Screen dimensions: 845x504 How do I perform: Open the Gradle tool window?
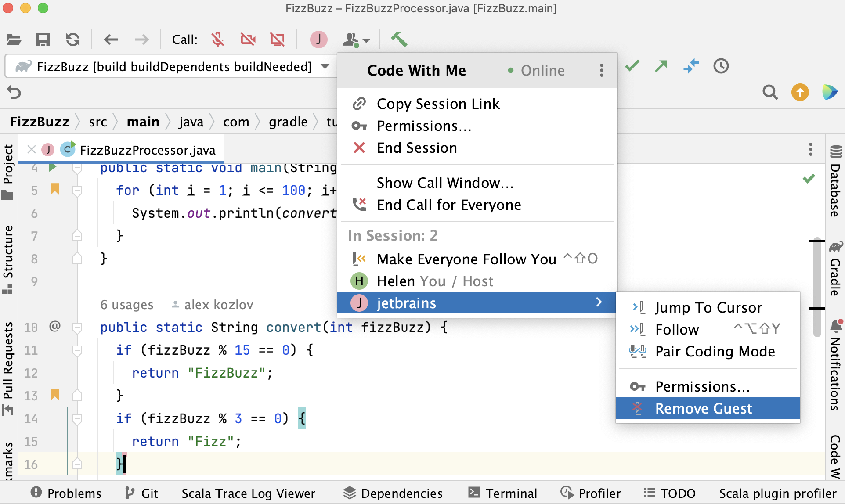[835, 269]
